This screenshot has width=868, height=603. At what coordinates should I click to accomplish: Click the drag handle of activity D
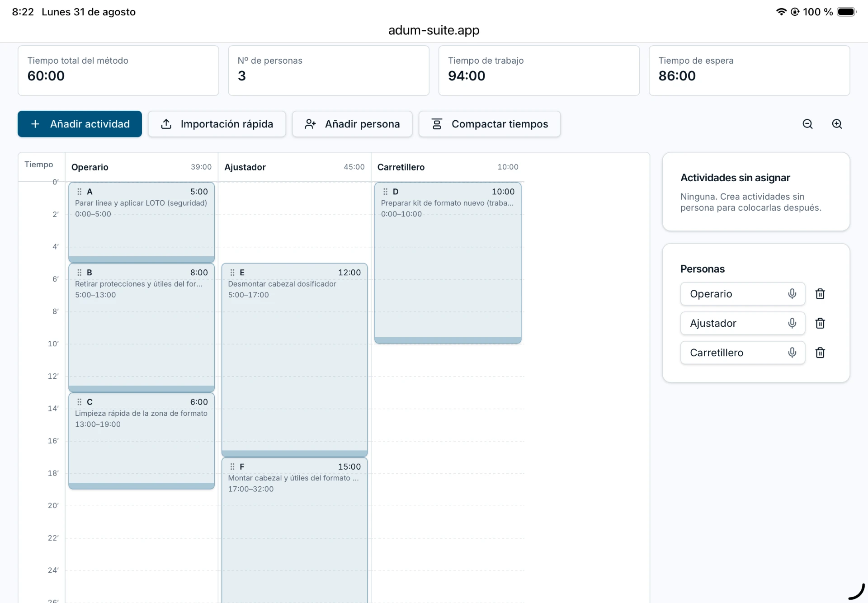tap(386, 192)
